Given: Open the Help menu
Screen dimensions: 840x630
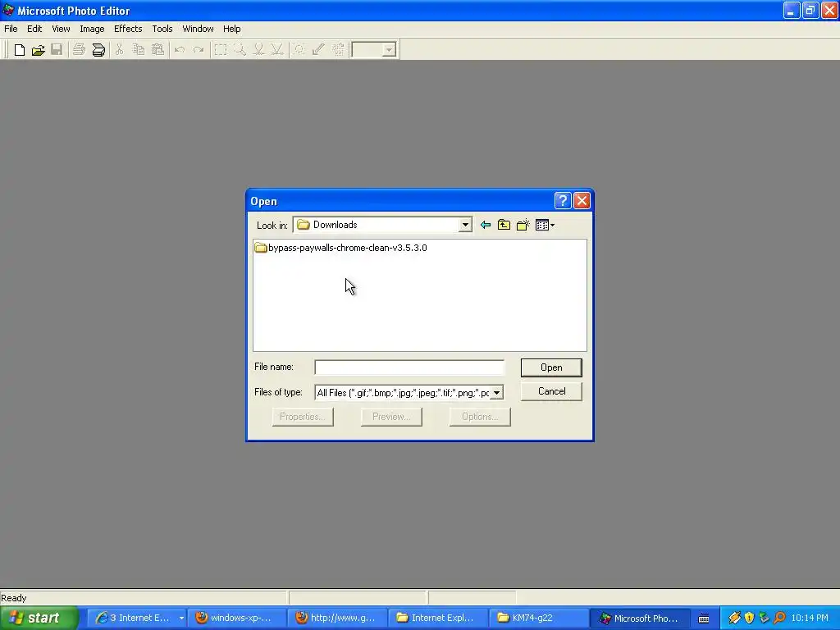Looking at the screenshot, I should 231,29.
